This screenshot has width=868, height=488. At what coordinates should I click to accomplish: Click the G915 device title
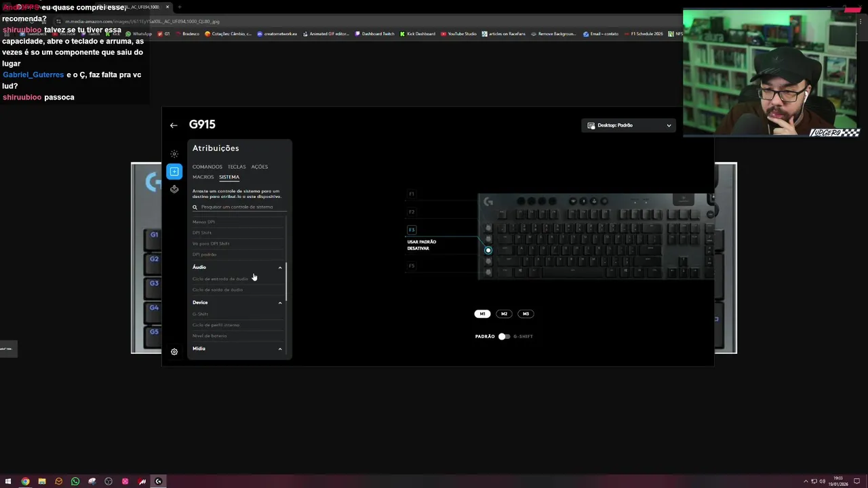[202, 125]
